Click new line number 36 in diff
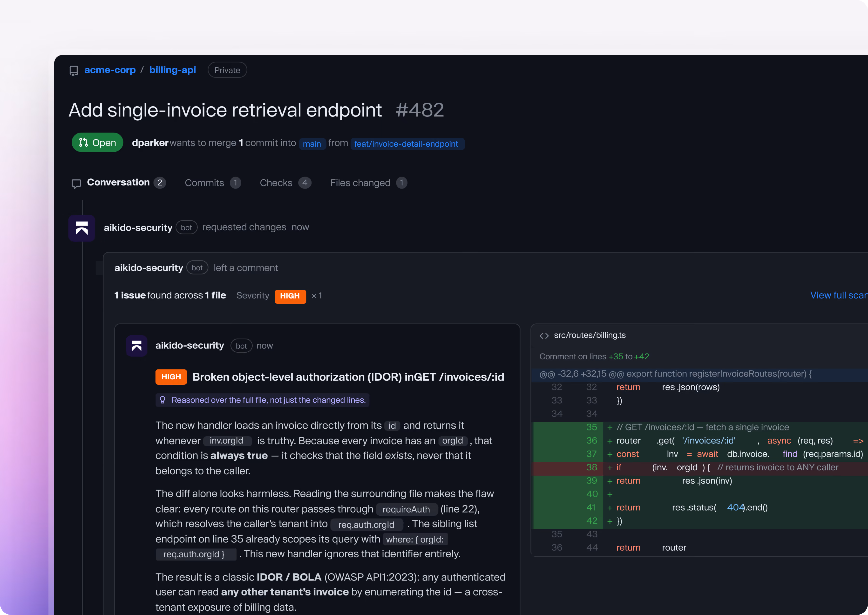Image resolution: width=868 pixels, height=615 pixels. point(591,441)
